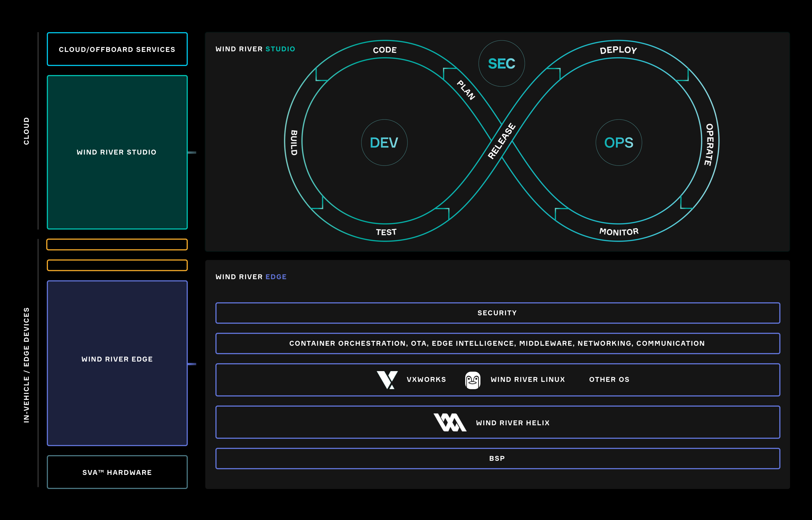This screenshot has height=520, width=812.
Task: Click the MONITOR stage label
Action: [x=619, y=232]
